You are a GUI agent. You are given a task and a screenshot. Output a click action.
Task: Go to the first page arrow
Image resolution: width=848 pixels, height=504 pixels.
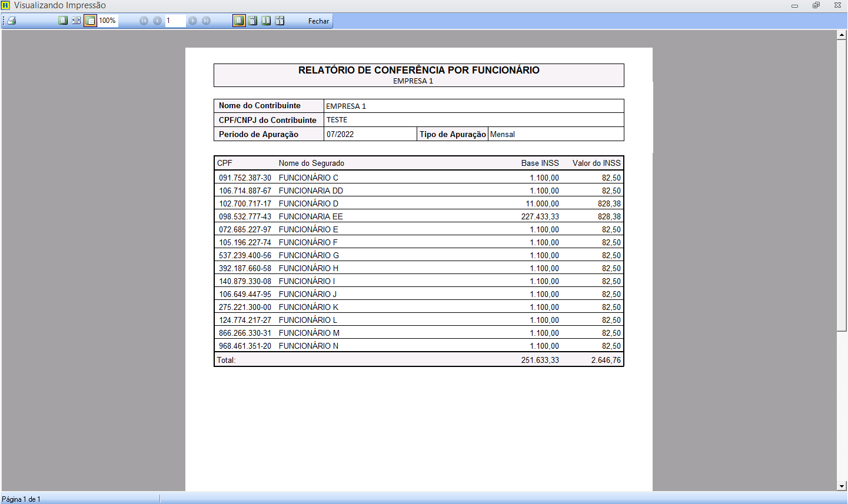144,21
